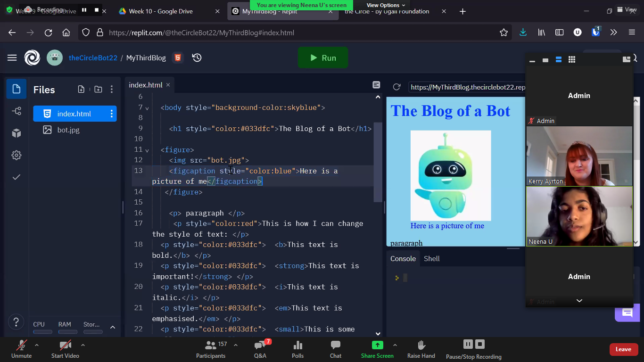Pause the Zoom recording
This screenshot has width=644, height=362.
(x=468, y=344)
